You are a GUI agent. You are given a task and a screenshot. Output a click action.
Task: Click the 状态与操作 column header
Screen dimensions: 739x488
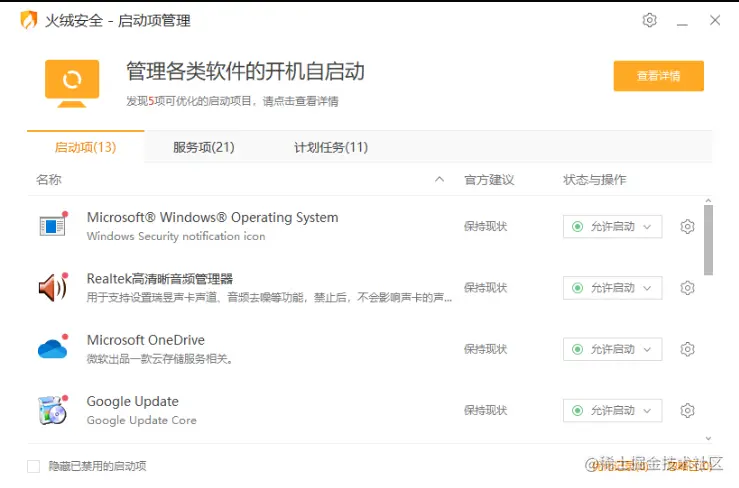click(x=594, y=180)
